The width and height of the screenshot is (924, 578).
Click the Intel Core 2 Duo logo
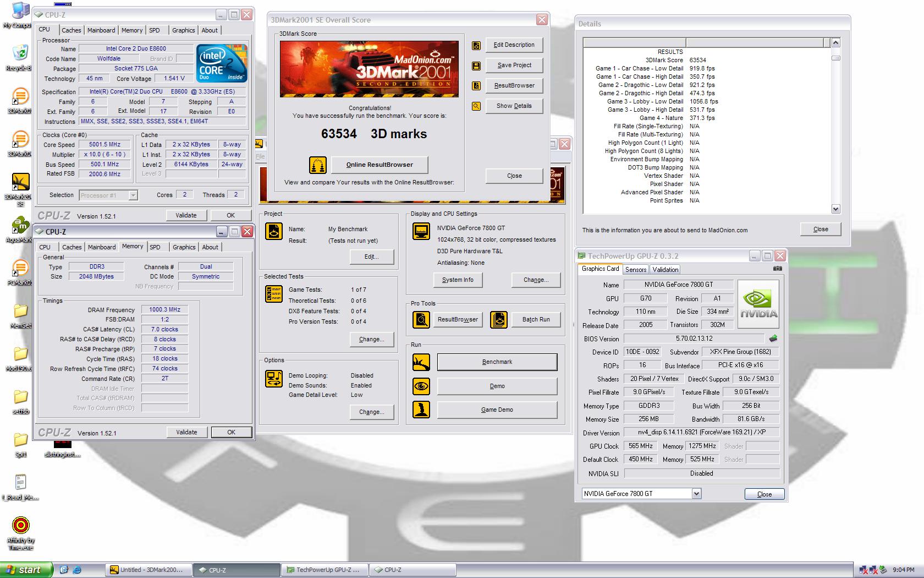(x=222, y=63)
